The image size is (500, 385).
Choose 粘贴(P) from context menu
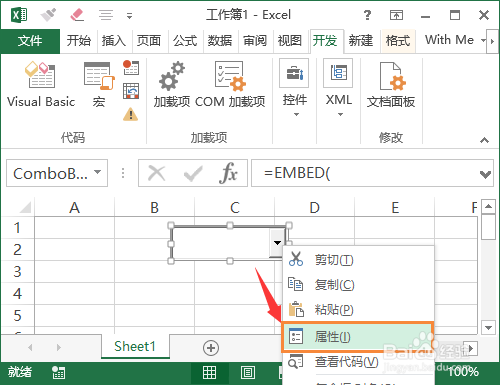pyautogui.click(x=358, y=309)
